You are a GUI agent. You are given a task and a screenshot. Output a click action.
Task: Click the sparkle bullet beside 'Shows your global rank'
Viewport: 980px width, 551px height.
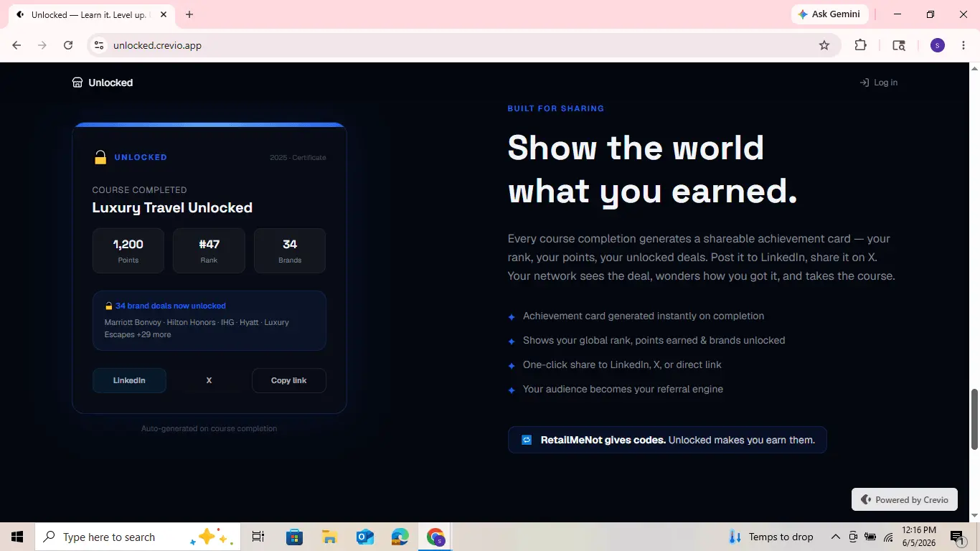click(512, 341)
